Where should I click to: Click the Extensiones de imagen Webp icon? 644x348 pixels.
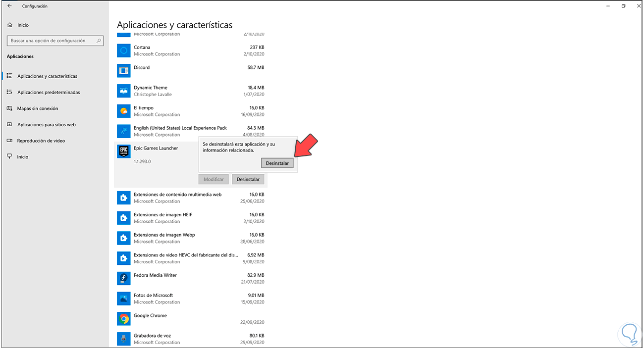pos(124,238)
